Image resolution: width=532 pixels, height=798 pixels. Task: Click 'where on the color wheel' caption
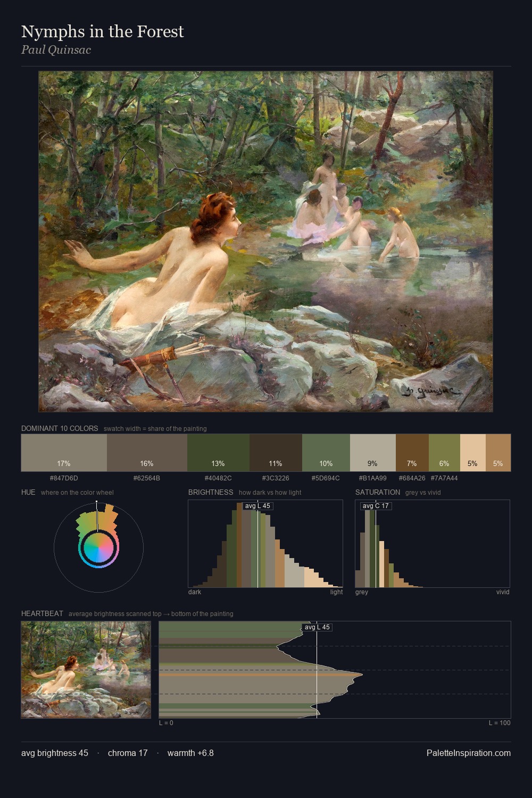click(77, 493)
